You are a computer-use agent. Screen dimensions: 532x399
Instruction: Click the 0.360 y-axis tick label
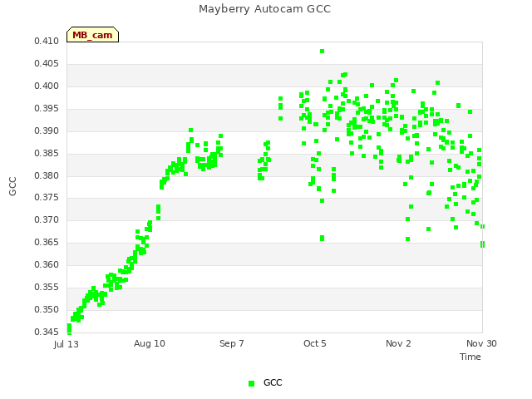(47, 264)
